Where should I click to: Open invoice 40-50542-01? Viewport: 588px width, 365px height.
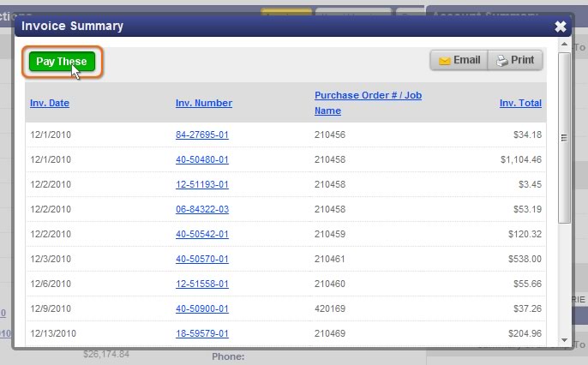coord(202,234)
